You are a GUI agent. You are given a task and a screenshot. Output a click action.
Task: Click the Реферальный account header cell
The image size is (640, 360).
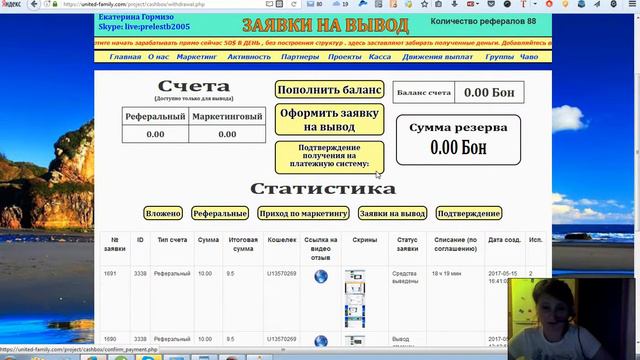155,116
